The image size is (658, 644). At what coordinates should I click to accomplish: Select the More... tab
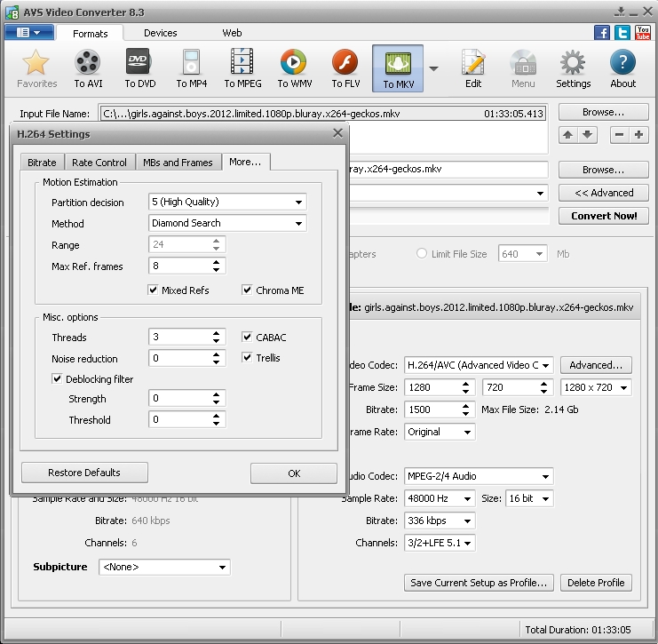(x=246, y=162)
